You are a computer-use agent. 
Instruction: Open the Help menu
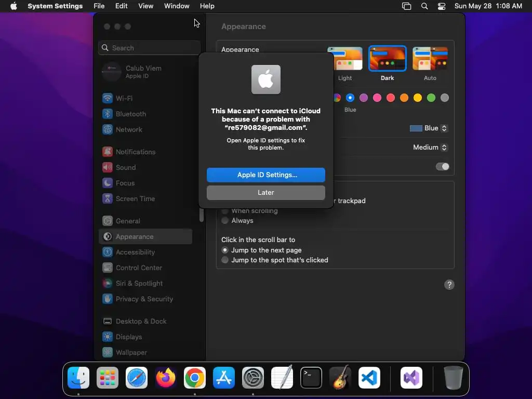(x=207, y=6)
